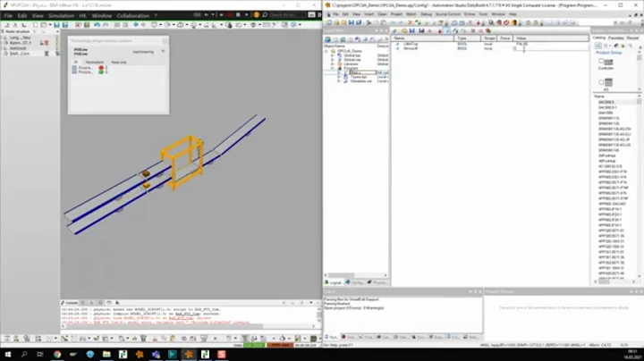Click the save all icon in Automation Studio toolbar
The height and width of the screenshot is (361, 644).
pos(359,23)
